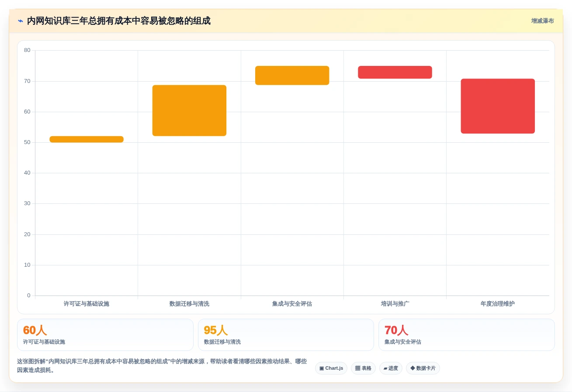Viewport: 572px width, 392px height.
Task: Click the 增减瀑布 label in header
Action: tap(542, 21)
